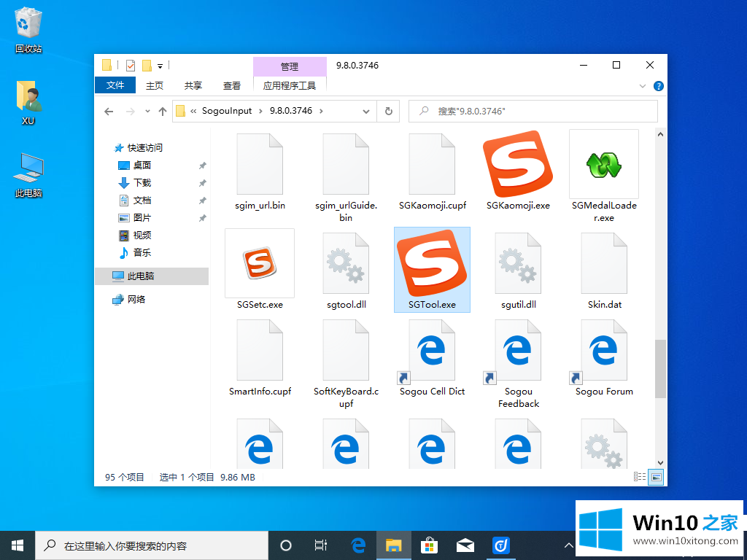Screen dimensions: 747x560
Task: Select the Sogou Feedback shortcut icon
Action: [x=513, y=351]
